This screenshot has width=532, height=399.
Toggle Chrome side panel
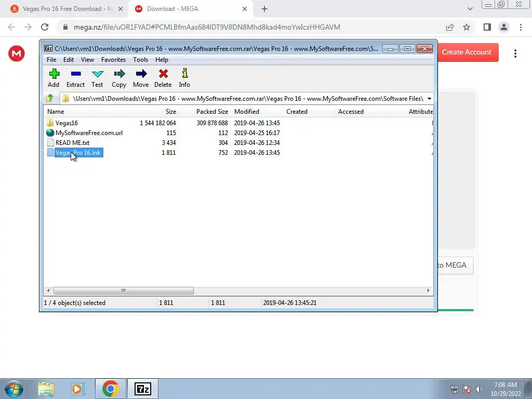[x=487, y=27]
